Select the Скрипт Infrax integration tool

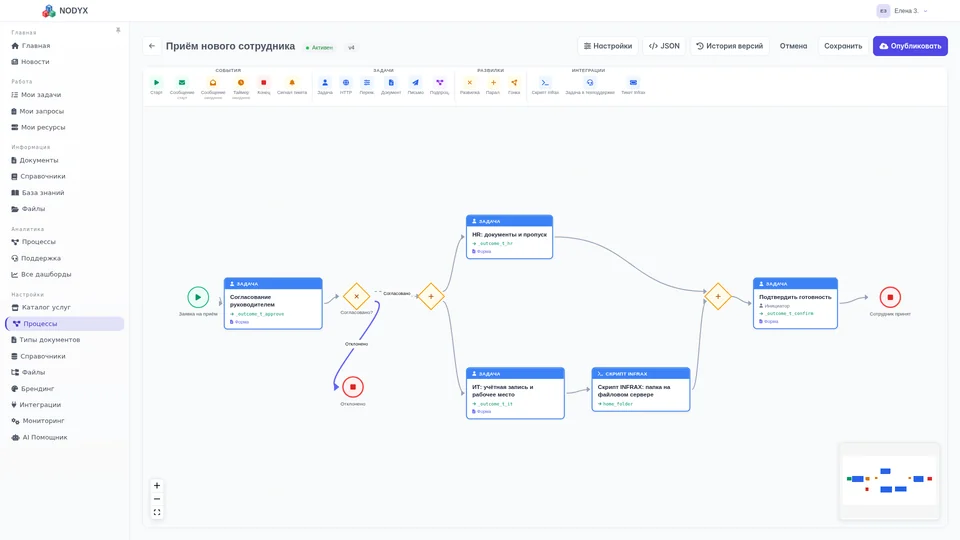coord(545,86)
